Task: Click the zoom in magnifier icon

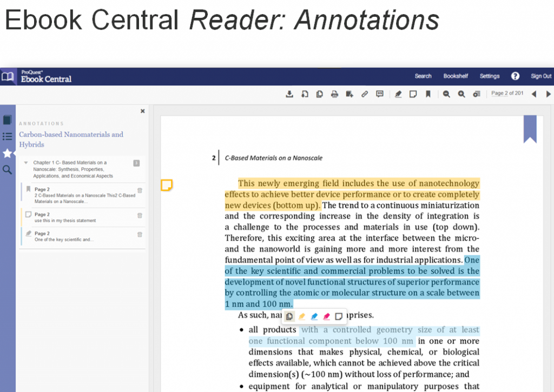Action: point(461,94)
